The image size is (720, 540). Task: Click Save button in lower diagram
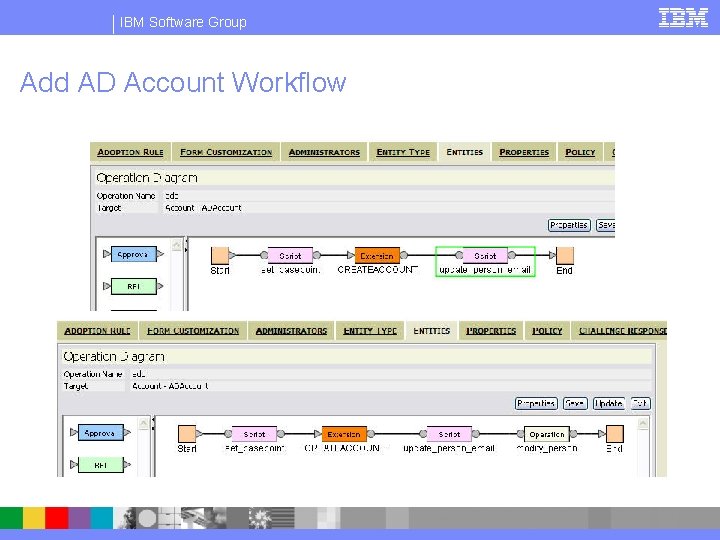click(x=575, y=404)
